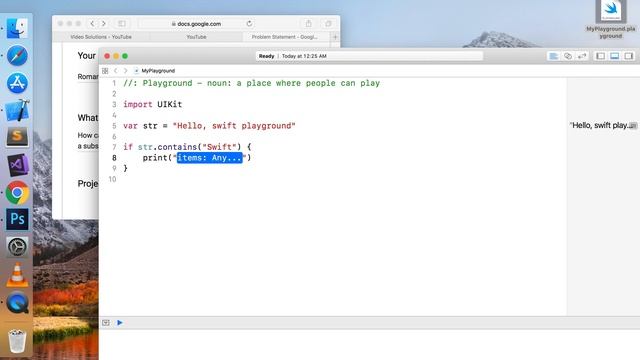Toggle the navigator panel in Xcode
Viewport: 640px width, 360px height.
tap(600, 56)
